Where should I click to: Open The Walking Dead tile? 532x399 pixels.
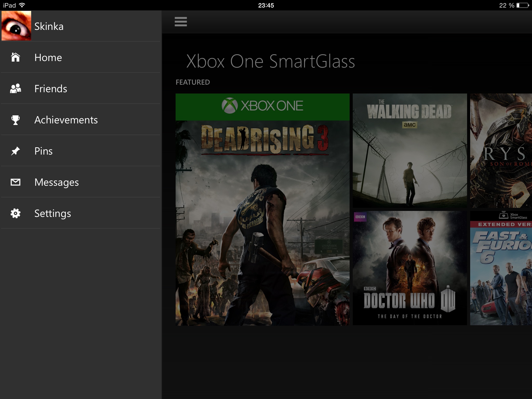[x=410, y=151]
